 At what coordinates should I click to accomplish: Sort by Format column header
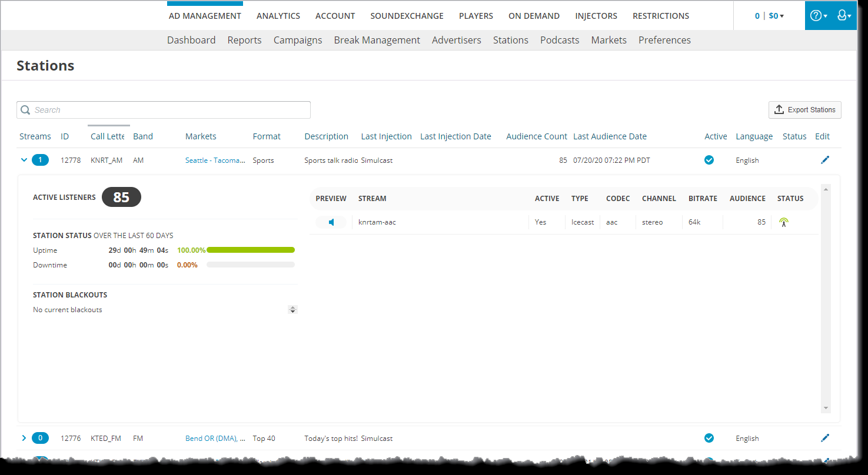point(267,136)
